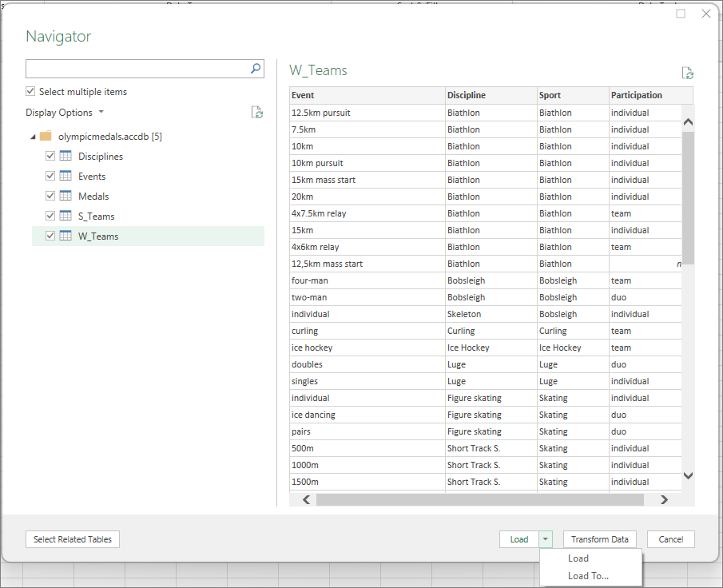The height and width of the screenshot is (588, 723).
Task: Click the refresh icon beside Display Options
Action: coord(256,113)
